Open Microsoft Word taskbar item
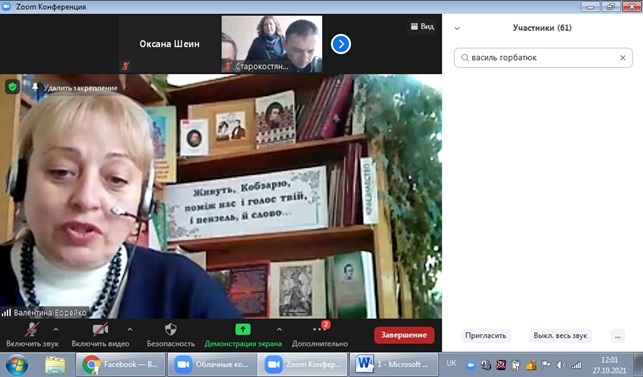The height and width of the screenshot is (377, 643). [x=393, y=364]
